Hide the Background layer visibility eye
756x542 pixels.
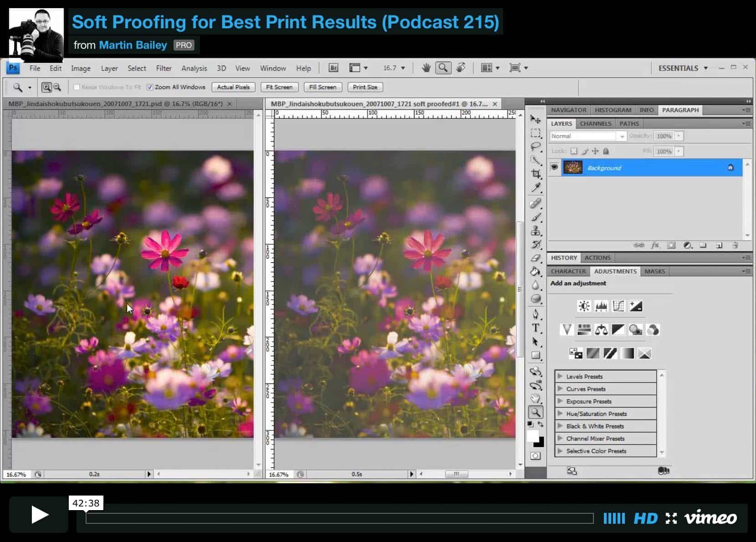pyautogui.click(x=554, y=168)
